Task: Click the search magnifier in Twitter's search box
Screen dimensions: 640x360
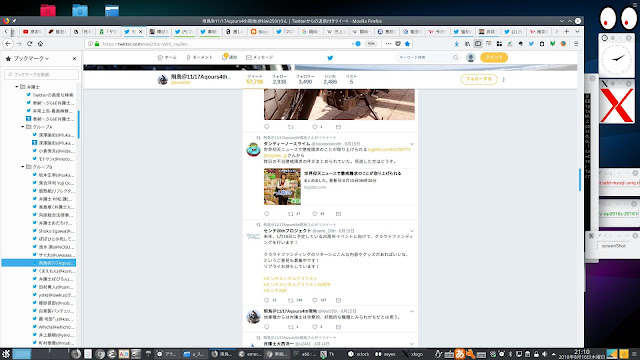Action: (x=456, y=58)
